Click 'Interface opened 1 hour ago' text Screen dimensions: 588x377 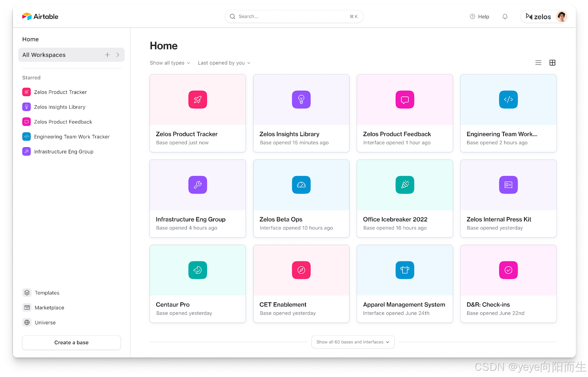tap(397, 143)
